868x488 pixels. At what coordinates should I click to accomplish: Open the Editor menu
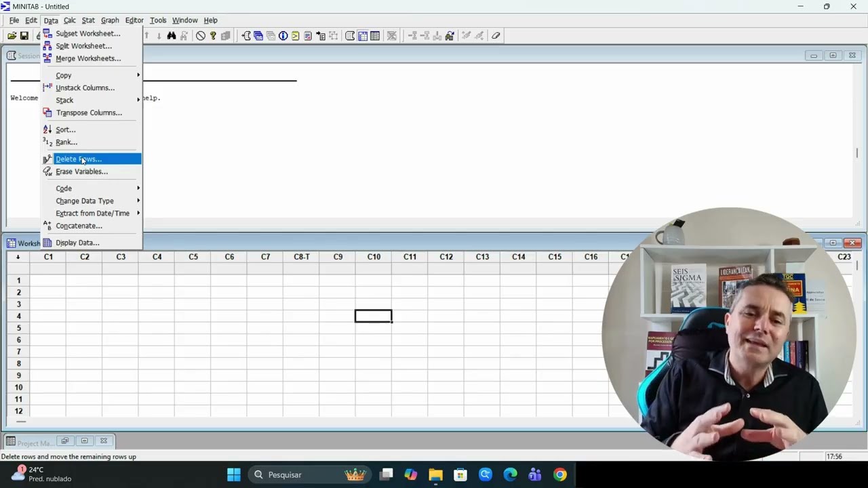(x=134, y=20)
